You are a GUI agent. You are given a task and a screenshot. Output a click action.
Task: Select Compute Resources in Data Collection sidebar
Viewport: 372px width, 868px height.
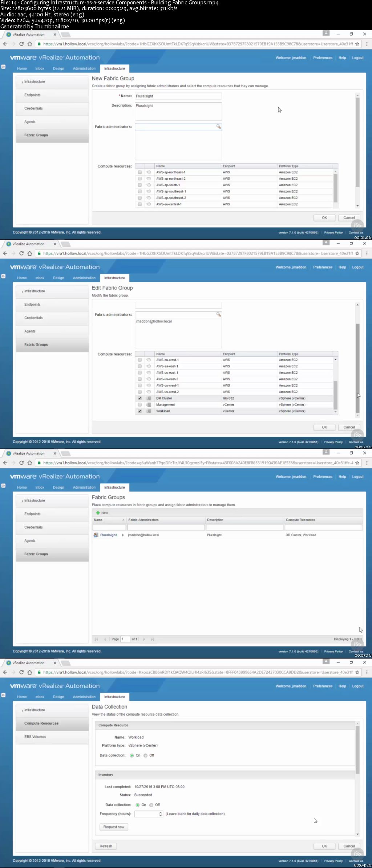click(52, 723)
